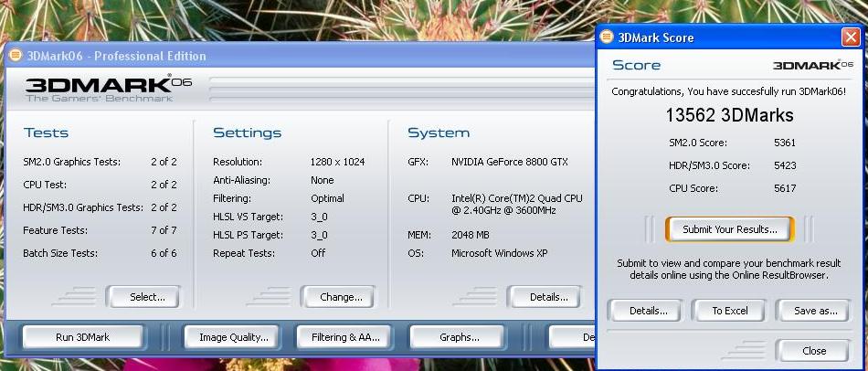Click the CPU Test label in Tests
868x371 pixels.
pos(44,185)
